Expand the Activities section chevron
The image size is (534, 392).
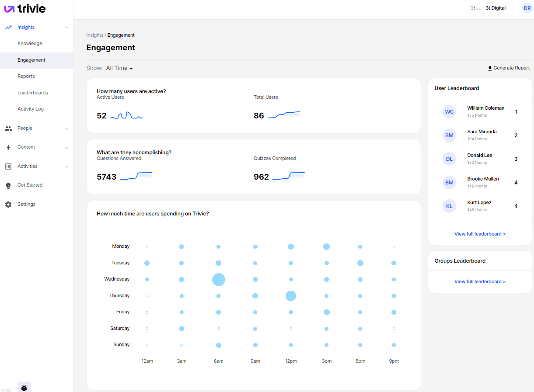point(66,167)
